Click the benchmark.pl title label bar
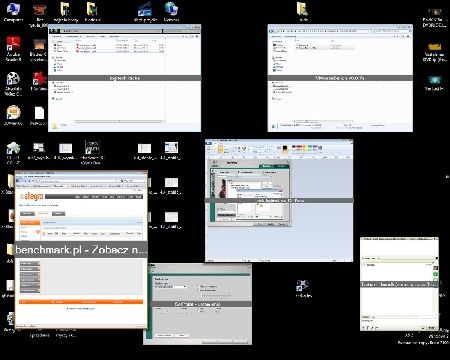Screen dimensions: 450x360 click(x=81, y=250)
